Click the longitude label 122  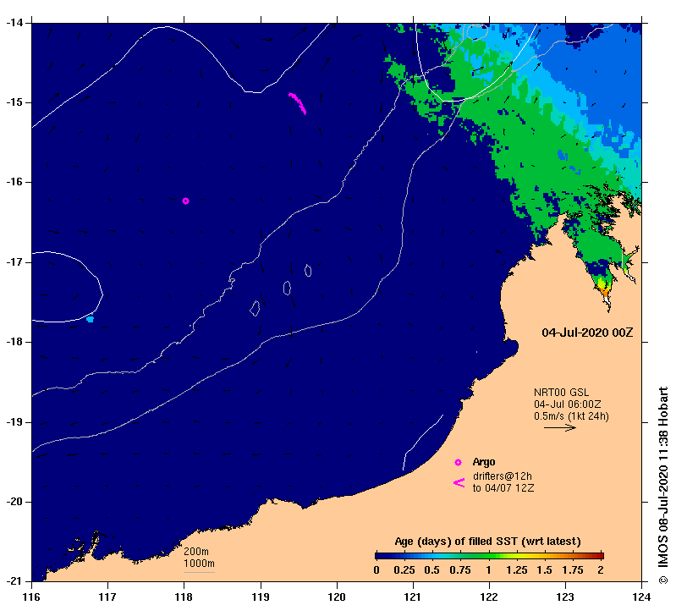[489, 597]
